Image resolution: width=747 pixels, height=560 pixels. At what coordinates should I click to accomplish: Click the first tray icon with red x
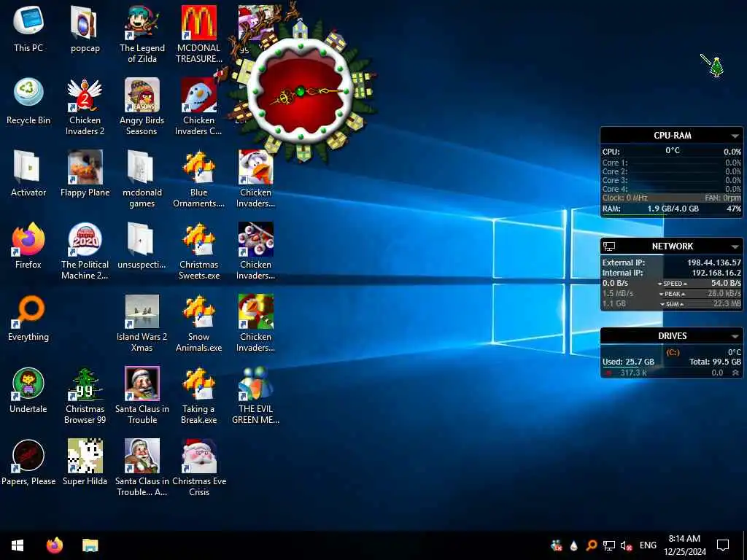[557, 545]
